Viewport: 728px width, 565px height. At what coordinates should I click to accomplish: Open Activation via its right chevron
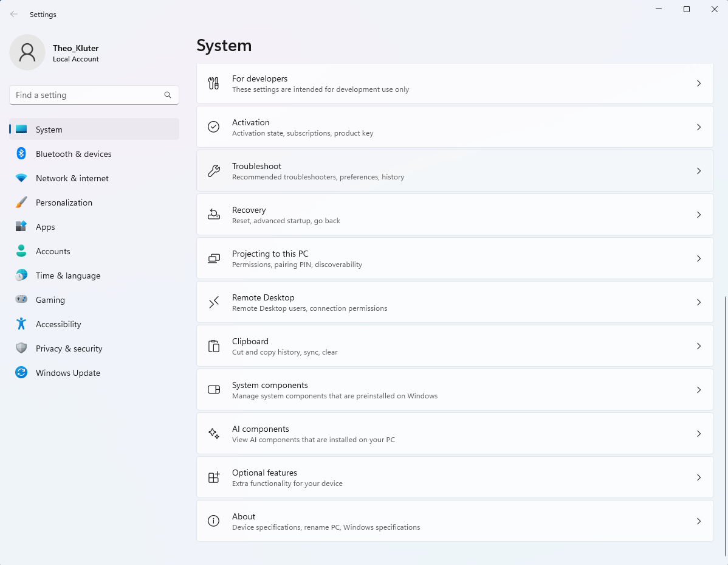tap(699, 127)
